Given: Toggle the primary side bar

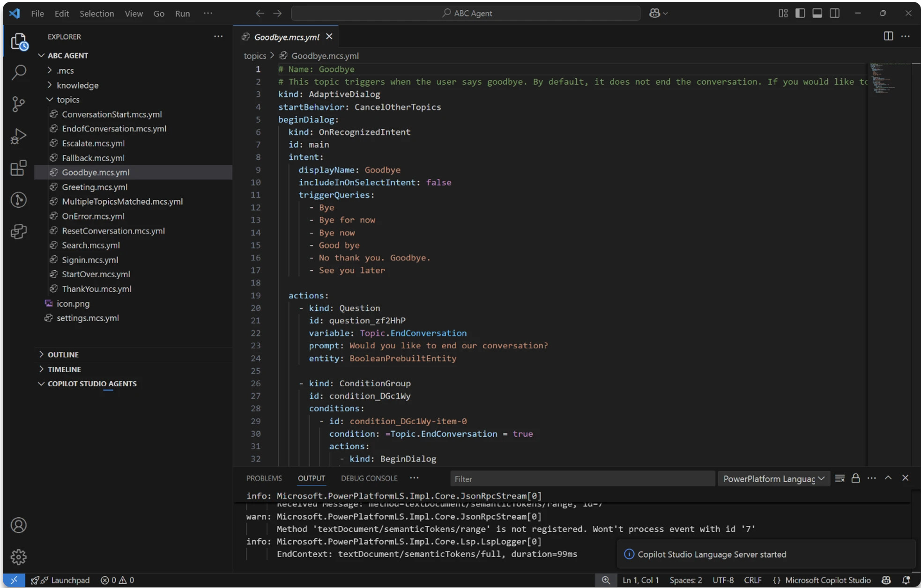Looking at the screenshot, I should [800, 13].
